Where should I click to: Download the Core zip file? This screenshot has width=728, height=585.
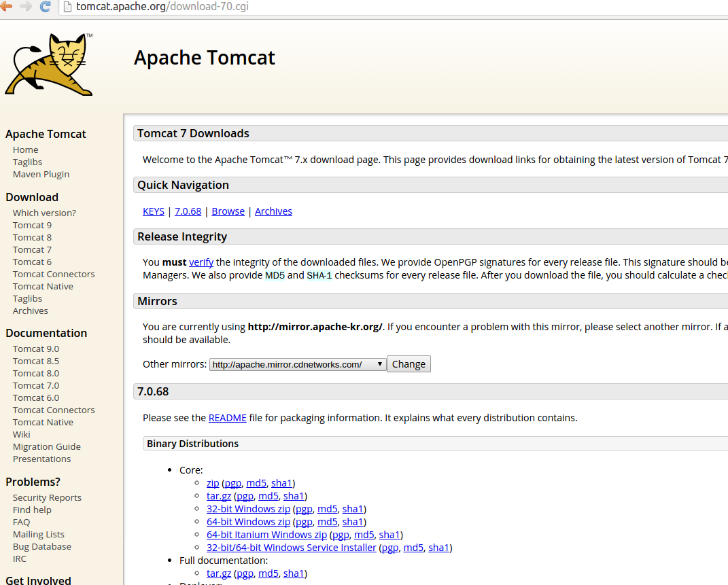213,483
